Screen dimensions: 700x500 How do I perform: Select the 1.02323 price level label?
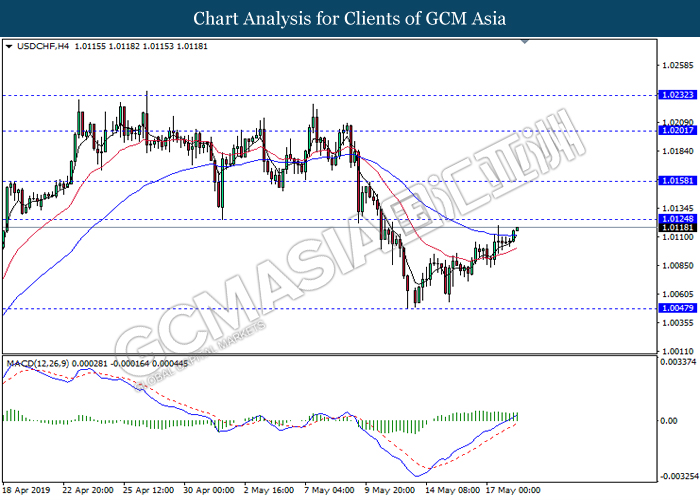(x=678, y=95)
